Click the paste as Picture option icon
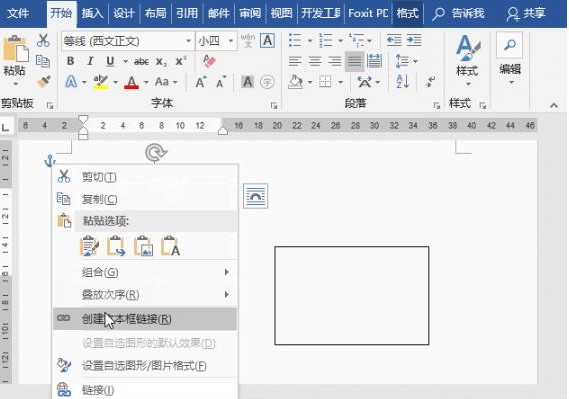The width and height of the screenshot is (569, 399). (x=144, y=246)
